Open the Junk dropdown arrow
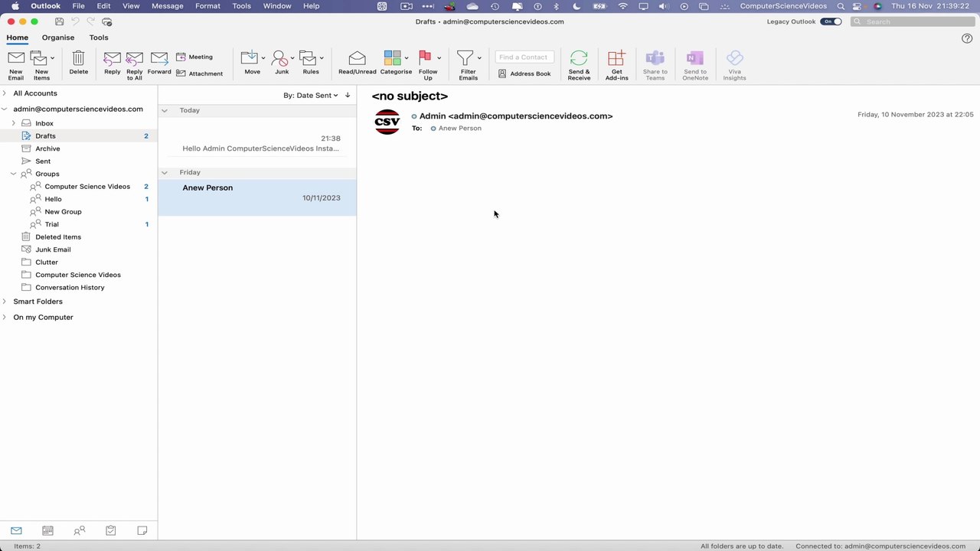 pos(292,58)
